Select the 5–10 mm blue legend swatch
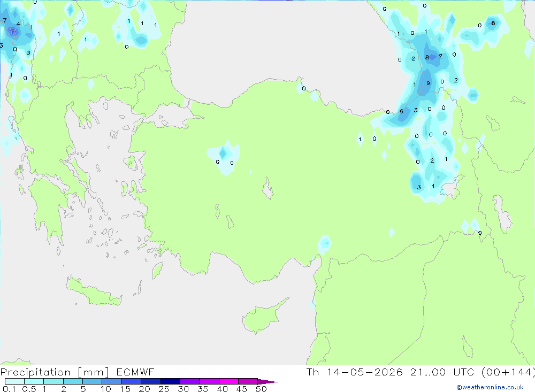 tap(93, 381)
